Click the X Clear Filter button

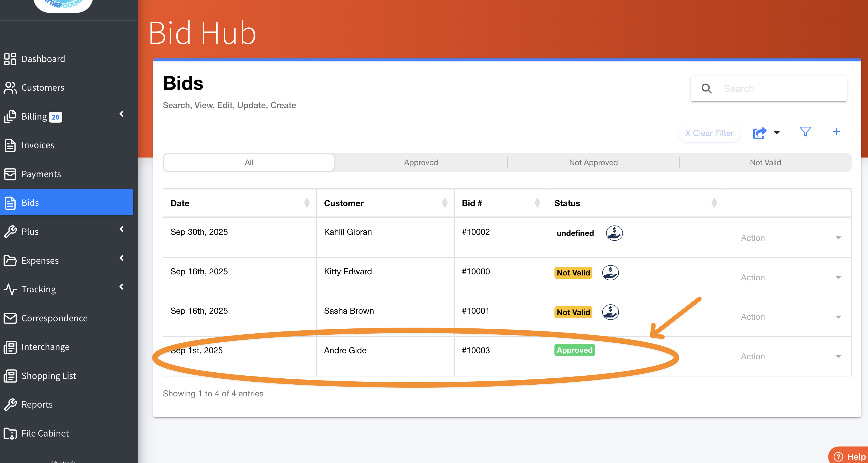709,133
